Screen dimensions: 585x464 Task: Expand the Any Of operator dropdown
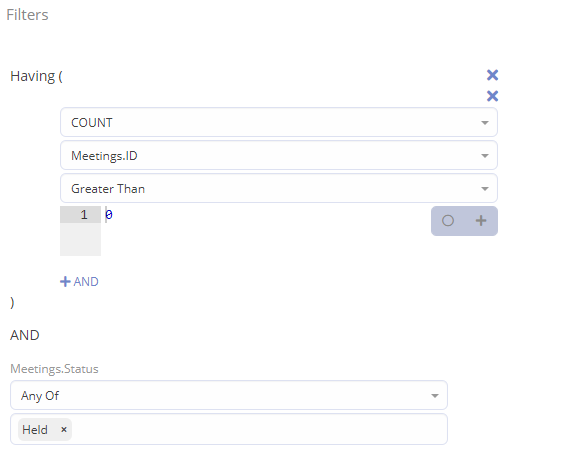tap(229, 395)
